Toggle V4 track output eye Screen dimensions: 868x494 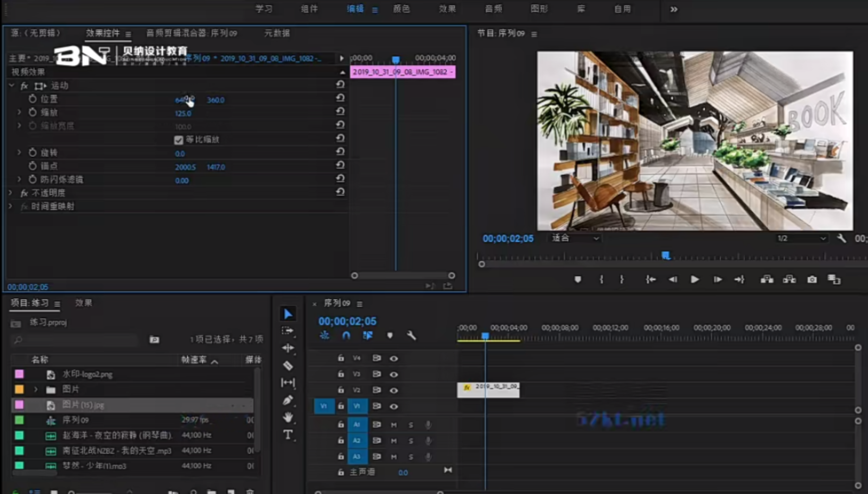(394, 359)
